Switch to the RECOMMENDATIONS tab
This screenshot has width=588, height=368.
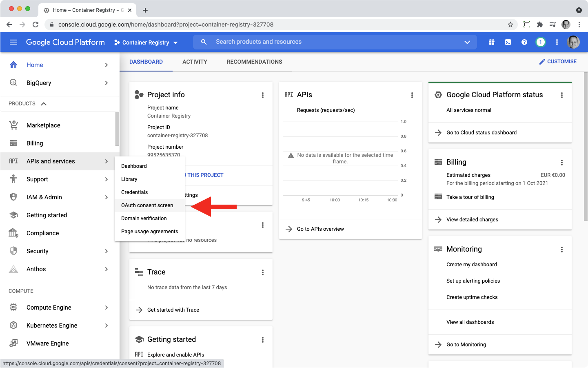tap(255, 62)
